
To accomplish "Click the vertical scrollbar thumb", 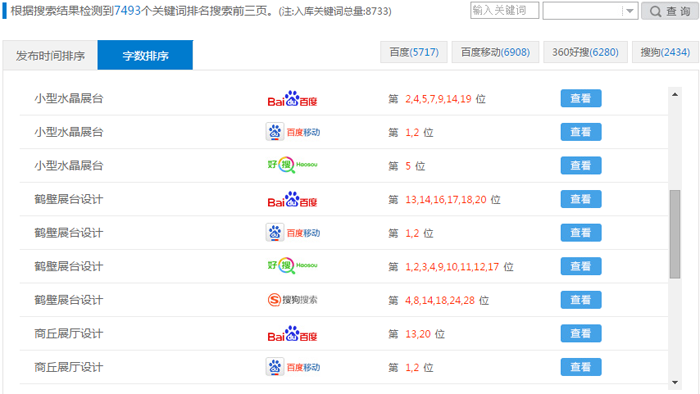I will (675, 234).
